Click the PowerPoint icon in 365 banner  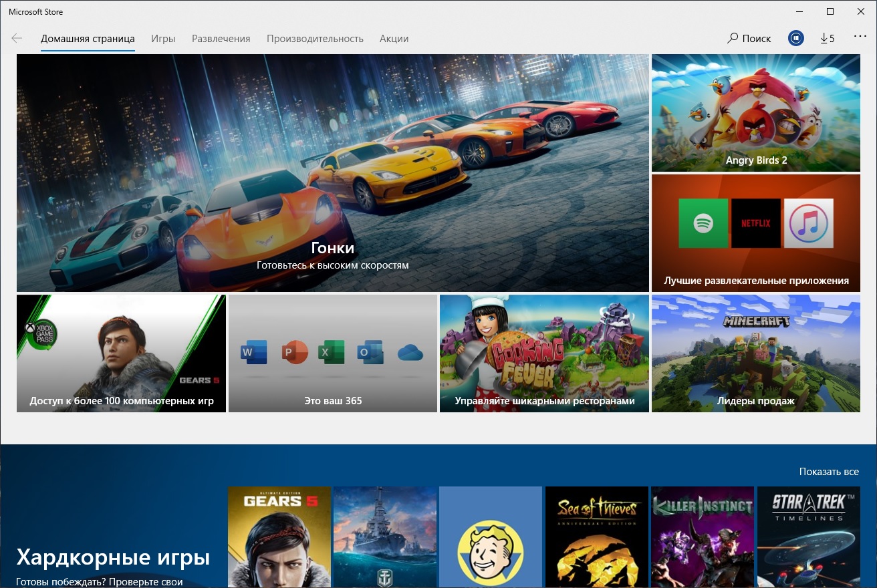pos(294,351)
